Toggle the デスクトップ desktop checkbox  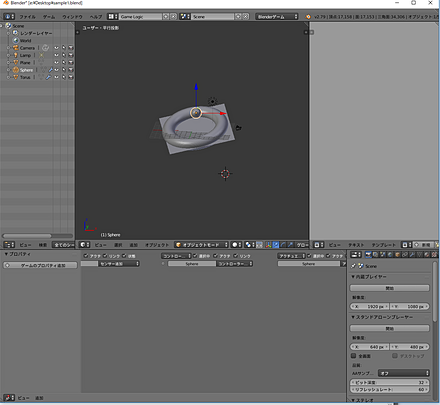[x=395, y=356]
